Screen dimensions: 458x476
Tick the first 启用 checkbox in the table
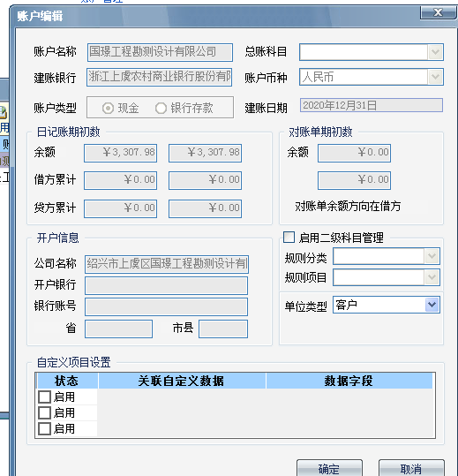45,397
